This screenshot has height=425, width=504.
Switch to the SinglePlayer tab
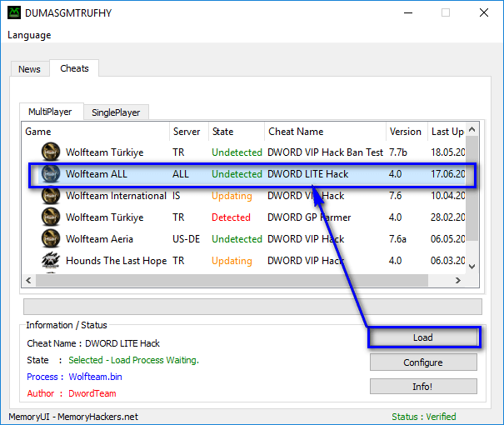116,112
